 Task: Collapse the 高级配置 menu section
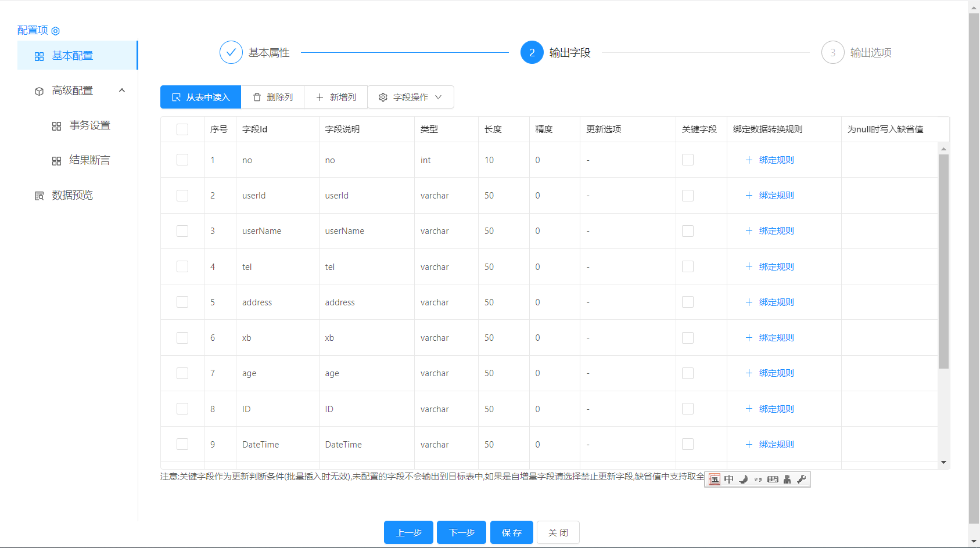pos(122,91)
